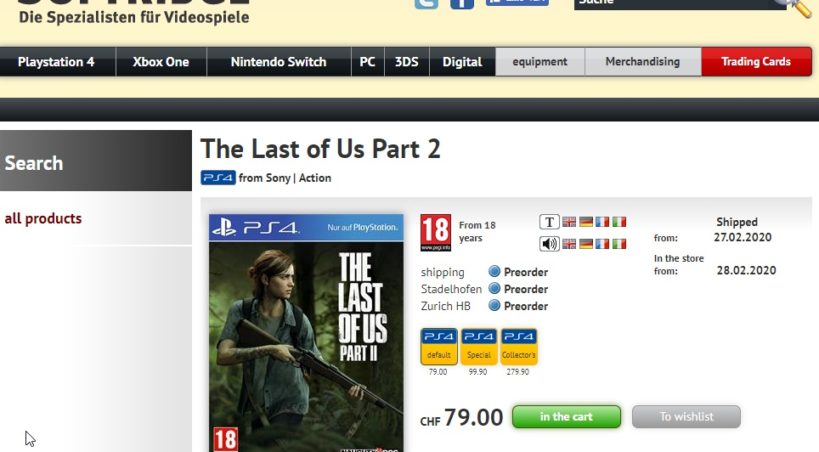The height and width of the screenshot is (452, 819).
Task: Open the Merchandising tab
Action: pos(642,62)
